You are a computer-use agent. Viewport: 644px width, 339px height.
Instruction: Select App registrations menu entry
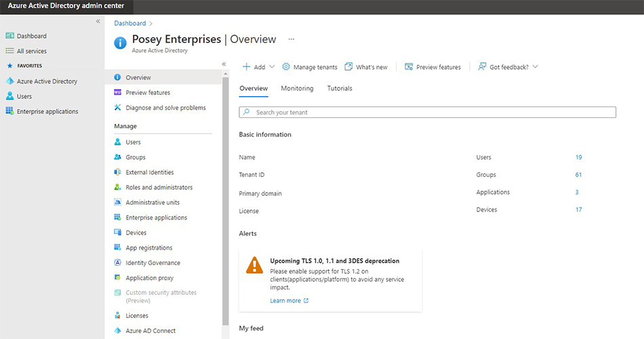click(x=148, y=247)
